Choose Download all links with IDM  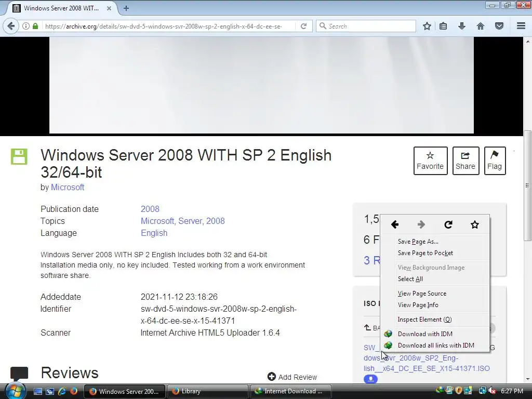tap(436, 345)
